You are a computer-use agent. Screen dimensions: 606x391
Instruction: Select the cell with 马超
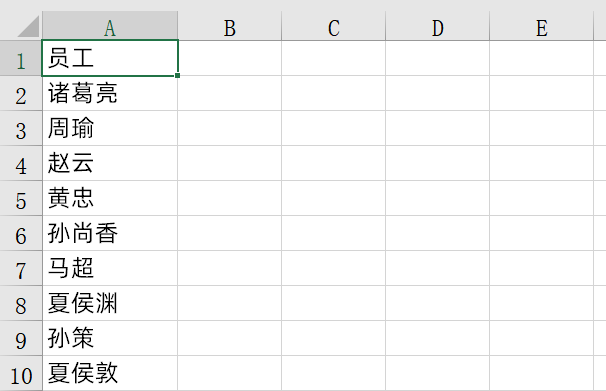(110, 268)
